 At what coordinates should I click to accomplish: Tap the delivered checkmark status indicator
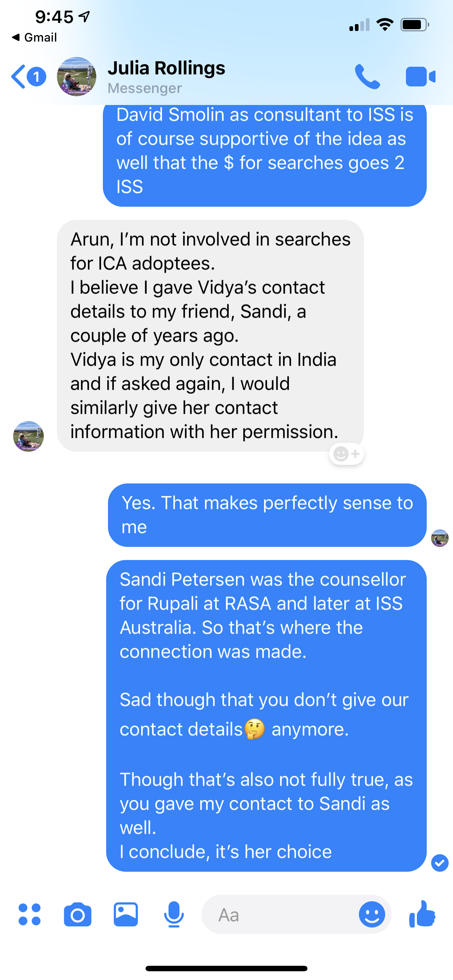tap(440, 863)
